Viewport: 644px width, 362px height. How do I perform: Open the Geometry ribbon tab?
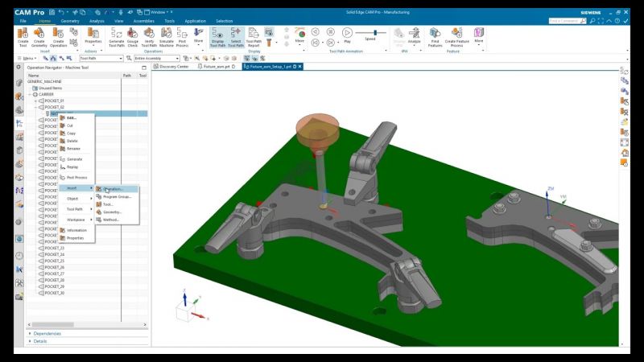click(x=70, y=21)
